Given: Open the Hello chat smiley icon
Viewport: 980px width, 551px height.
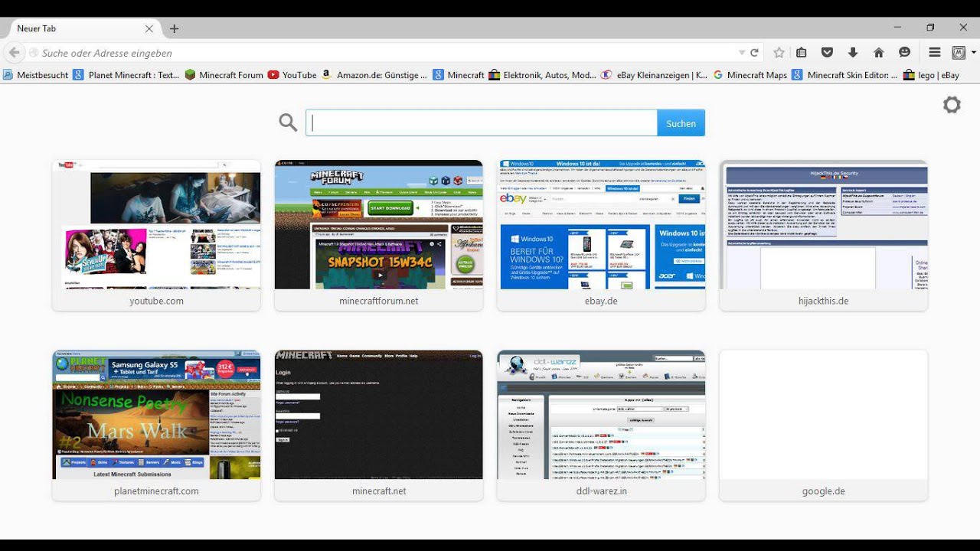Looking at the screenshot, I should point(904,53).
